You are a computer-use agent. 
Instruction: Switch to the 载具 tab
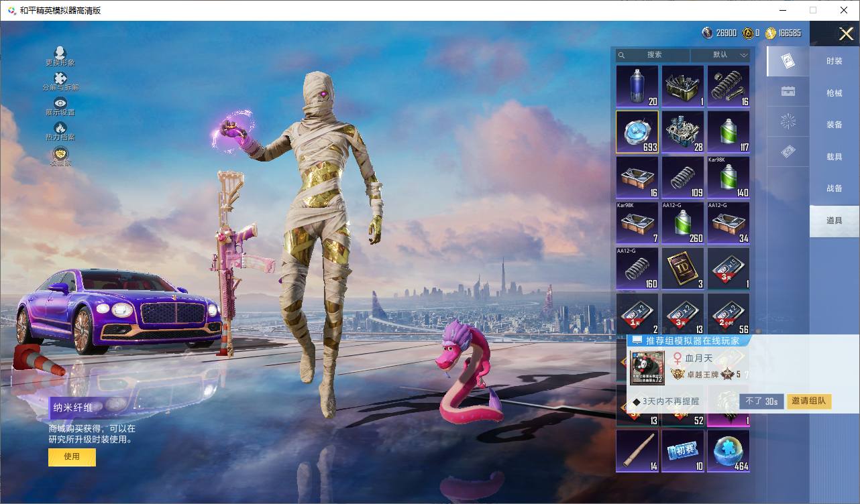point(835,157)
